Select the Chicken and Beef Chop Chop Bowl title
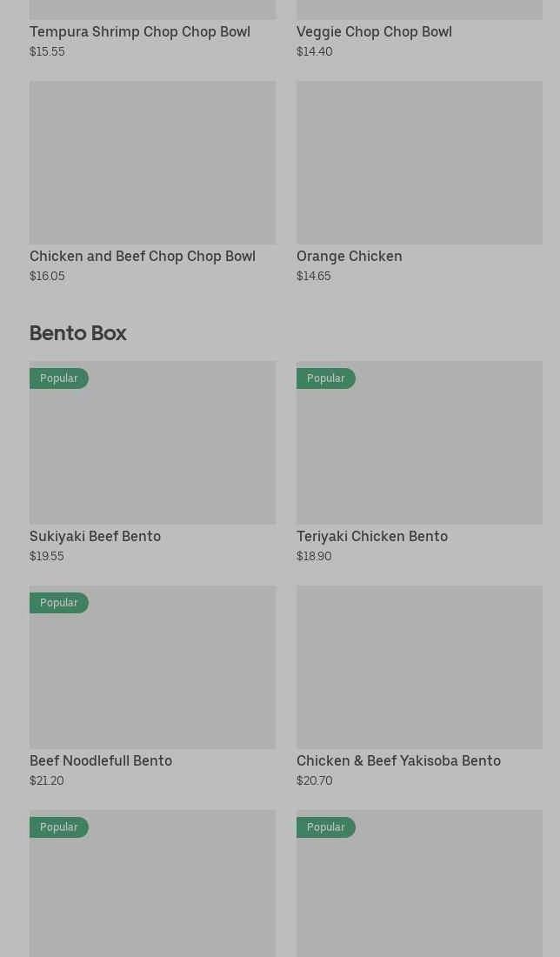 [143, 257]
